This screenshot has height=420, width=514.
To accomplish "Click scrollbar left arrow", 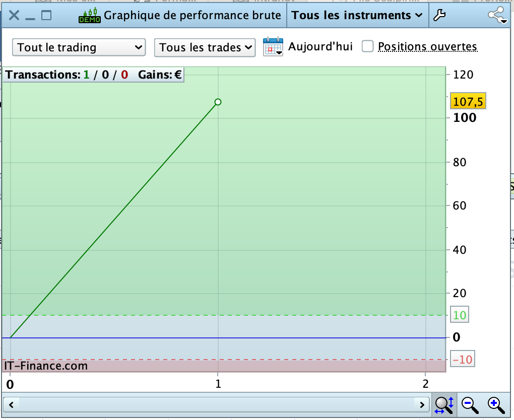I will click(x=11, y=405).
